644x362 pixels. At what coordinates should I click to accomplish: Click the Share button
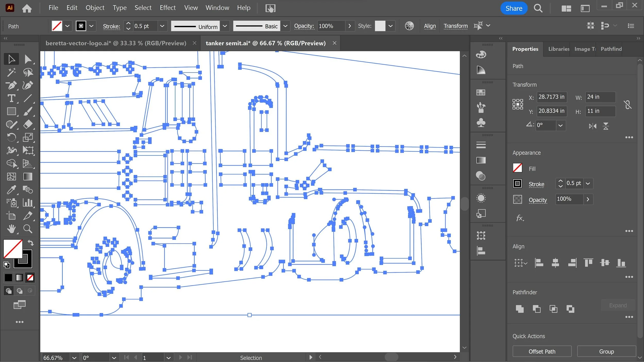514,8
